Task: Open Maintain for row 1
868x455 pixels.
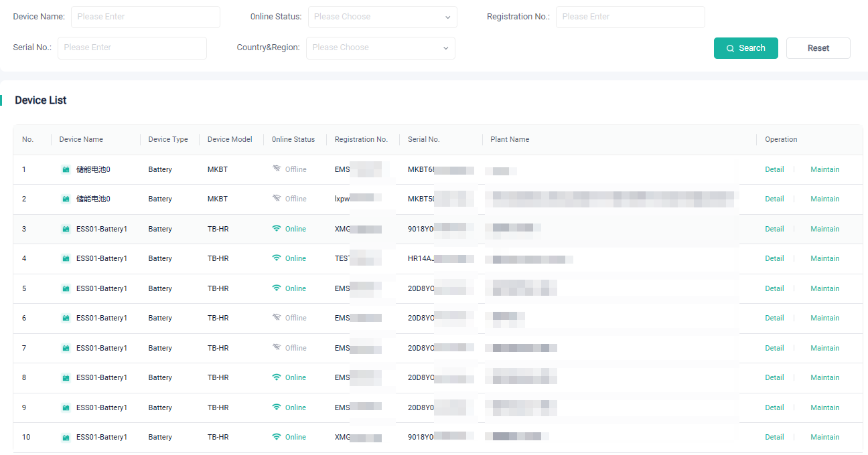Action: 825,169
